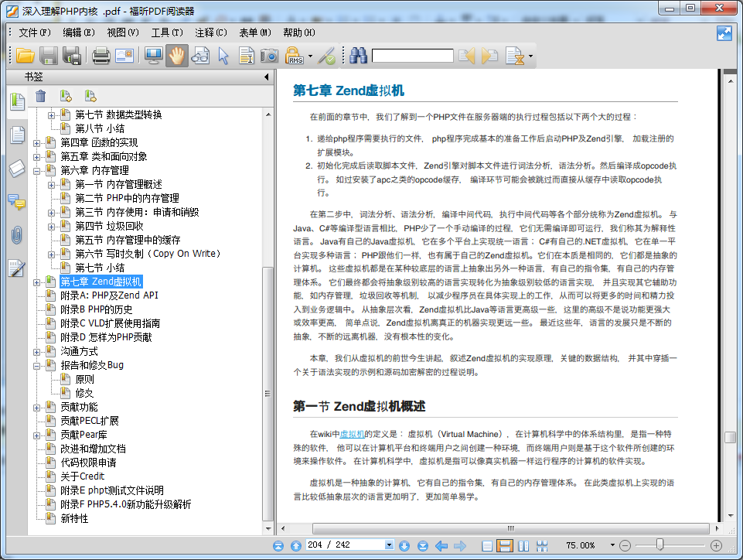
Task: Click the zoom in plus button
Action: pos(716,546)
